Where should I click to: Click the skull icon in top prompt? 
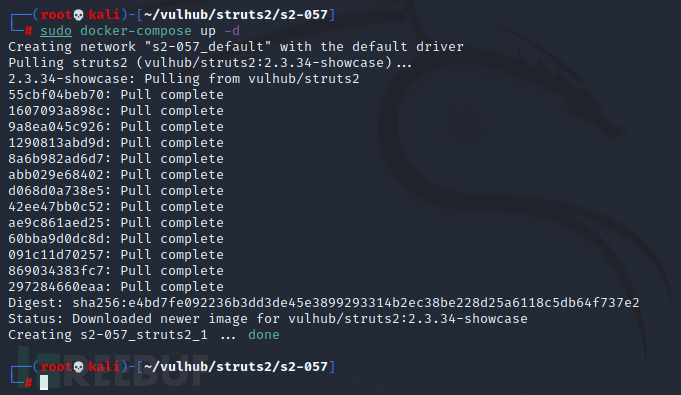[x=79, y=15]
